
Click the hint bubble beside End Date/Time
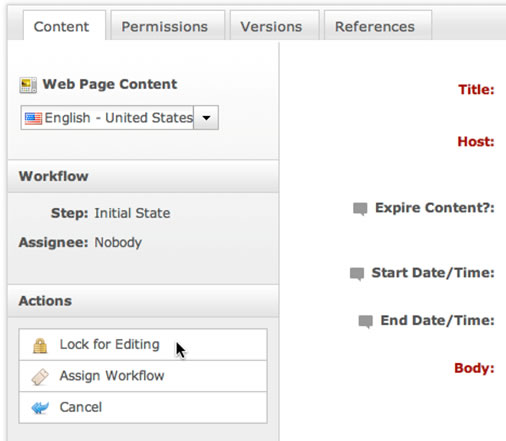pyautogui.click(x=365, y=321)
